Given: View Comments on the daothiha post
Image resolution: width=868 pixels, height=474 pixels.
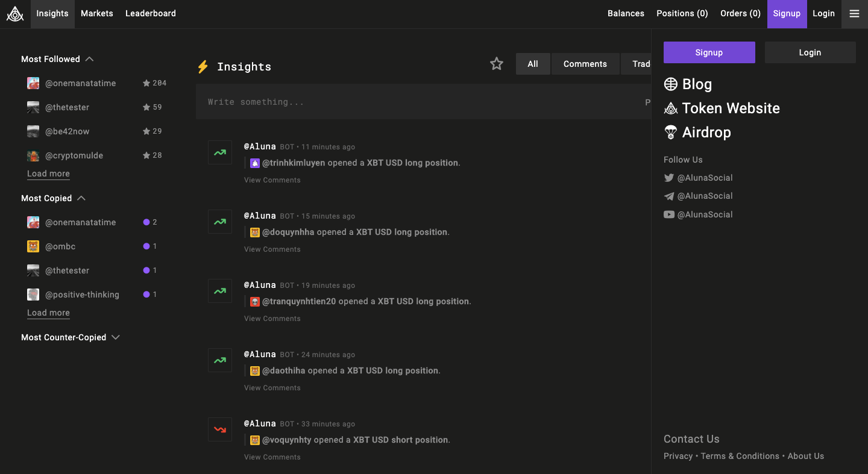Looking at the screenshot, I should 272,388.
